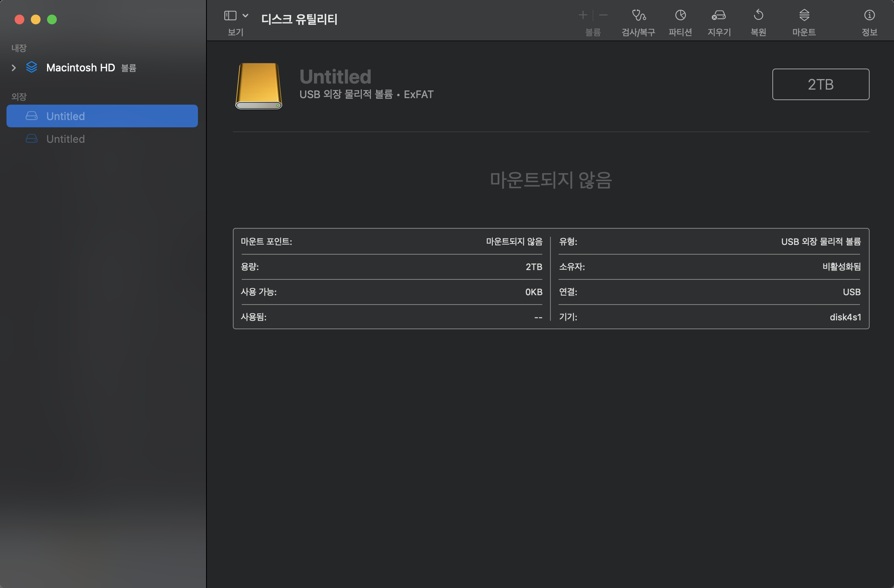This screenshot has width=894, height=588.
Task: Mount the volume with the 마운트 icon
Action: point(804,15)
